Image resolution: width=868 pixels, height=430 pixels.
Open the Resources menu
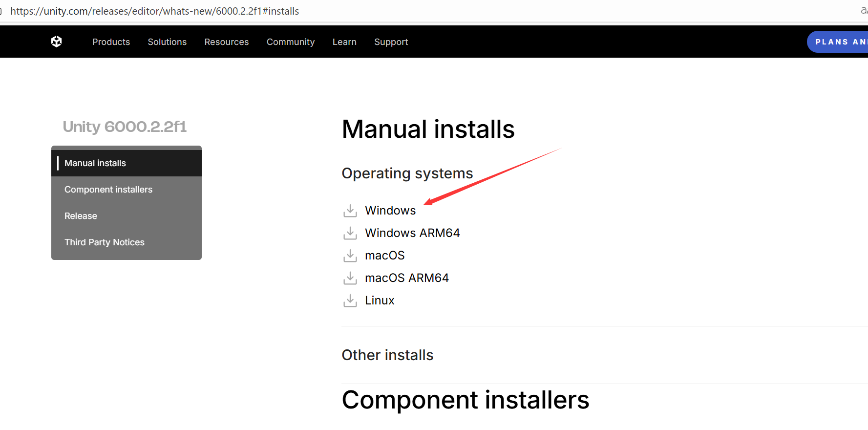point(227,42)
